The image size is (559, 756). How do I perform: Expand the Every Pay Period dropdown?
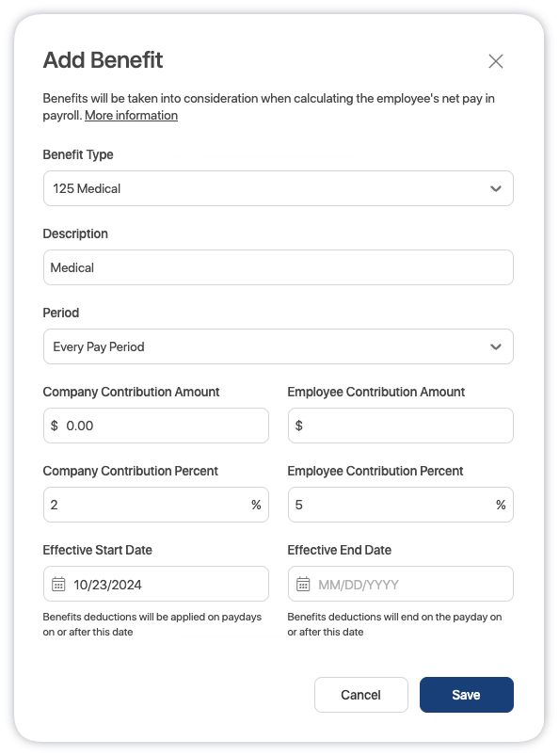[x=279, y=346]
